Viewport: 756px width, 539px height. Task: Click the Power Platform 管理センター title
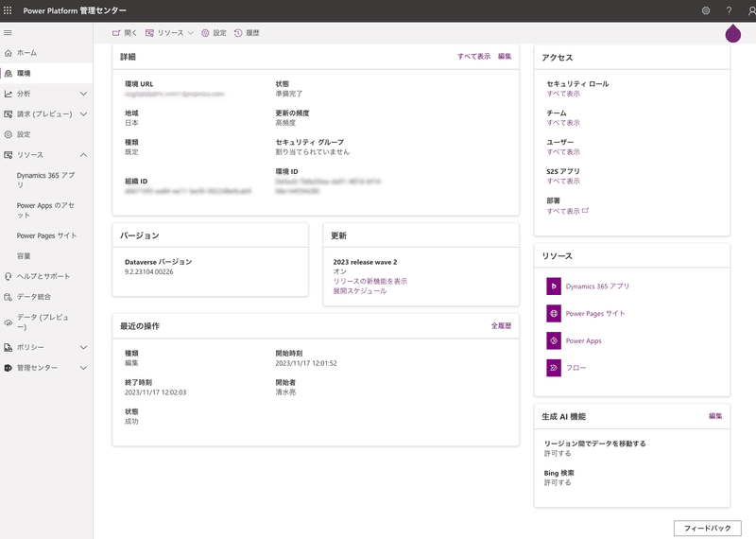click(75, 10)
